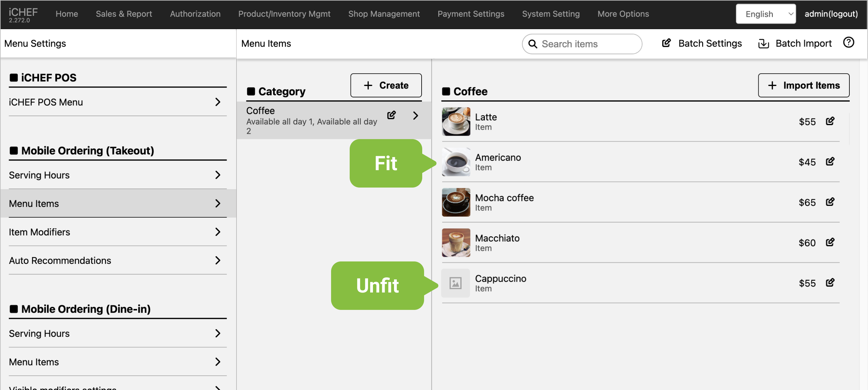Click the Search items field
The image size is (868, 390).
[586, 44]
